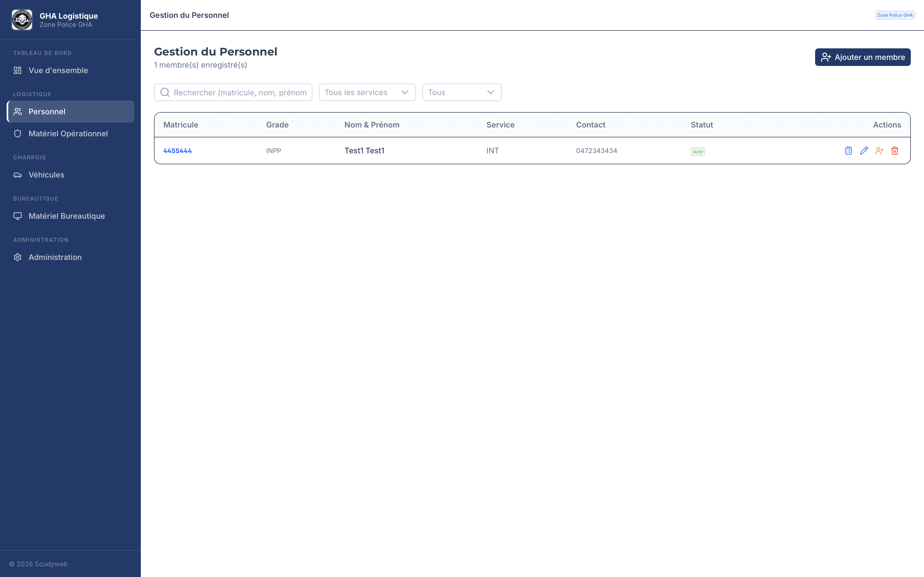Image resolution: width=924 pixels, height=577 pixels.
Task: Select the Personnel sidebar item
Action: point(47,112)
